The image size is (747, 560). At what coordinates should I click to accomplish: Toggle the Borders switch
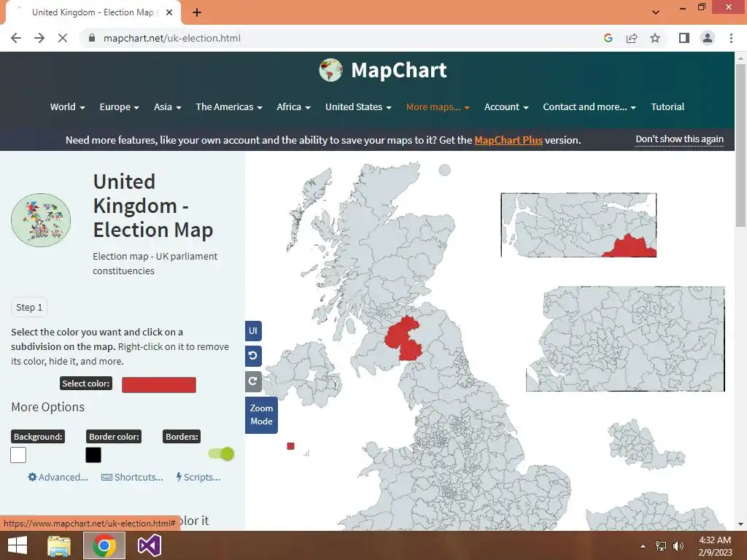[221, 454]
